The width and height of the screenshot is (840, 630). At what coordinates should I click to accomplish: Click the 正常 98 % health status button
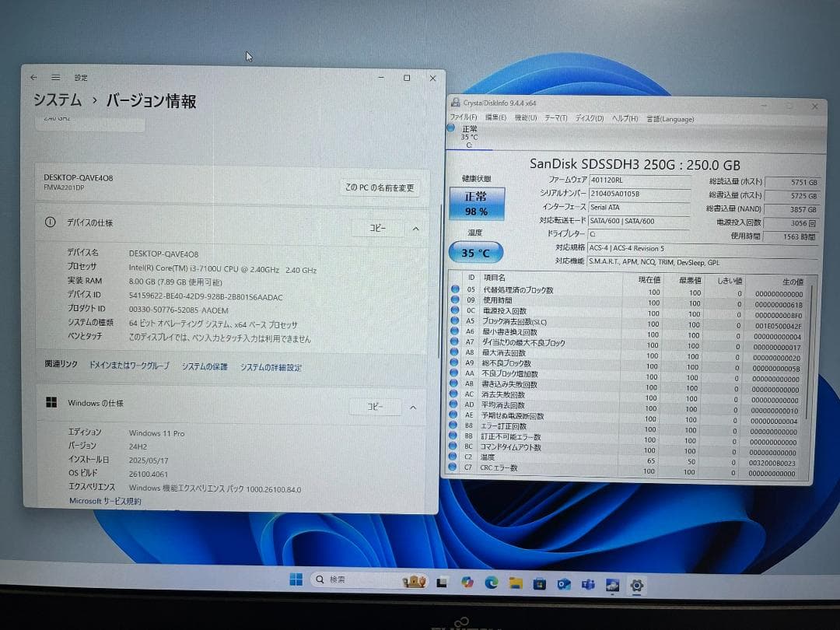(476, 204)
